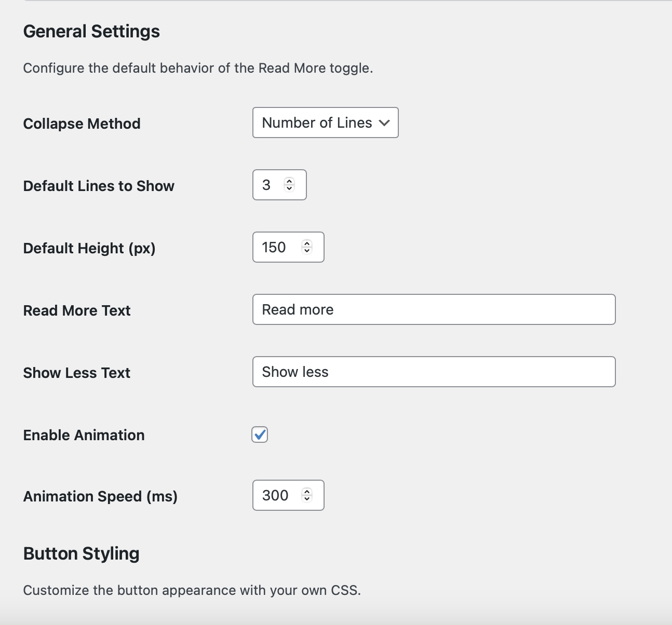Click the 150 value in Default Height field
The image size is (672, 625).
[274, 247]
